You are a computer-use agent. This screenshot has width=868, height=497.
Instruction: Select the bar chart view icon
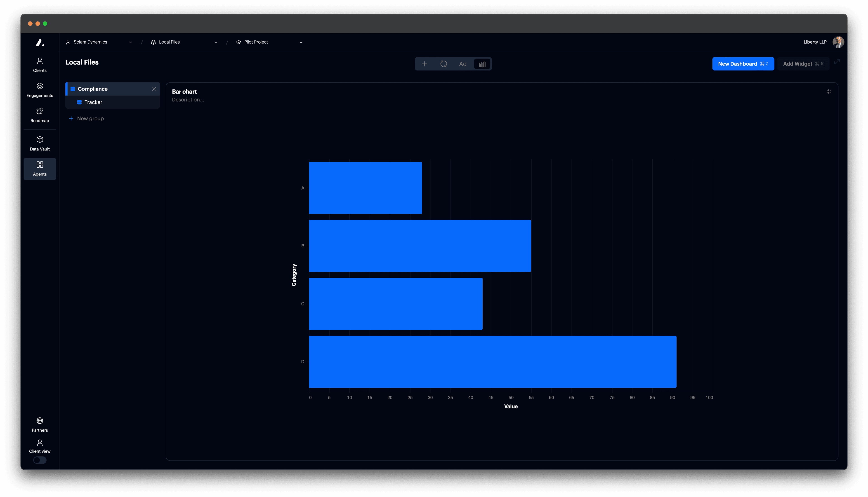[482, 63]
